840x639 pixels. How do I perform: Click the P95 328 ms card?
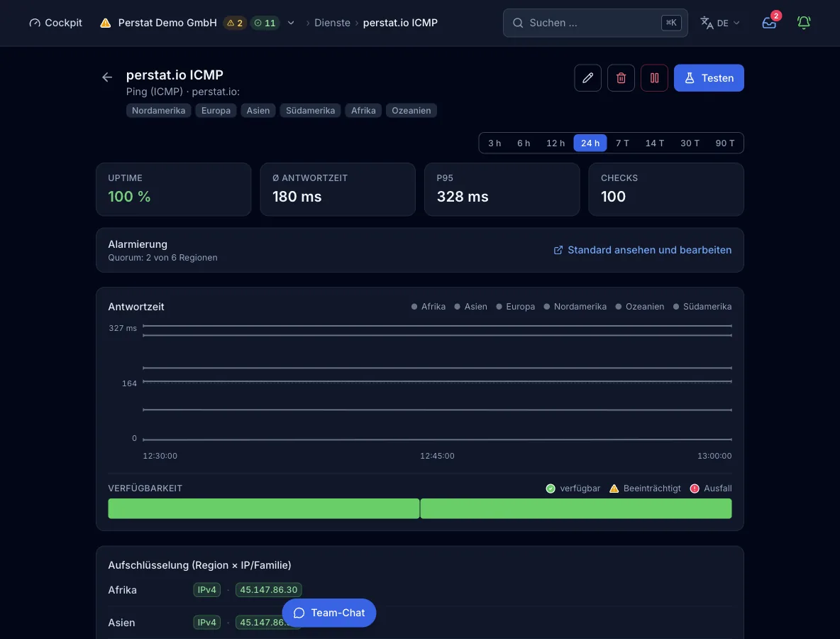[x=502, y=190]
